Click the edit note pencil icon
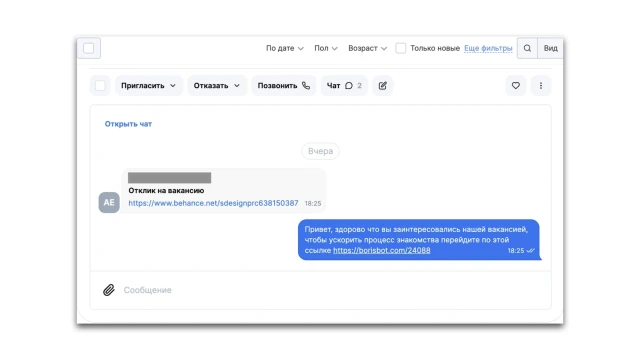 382,86
